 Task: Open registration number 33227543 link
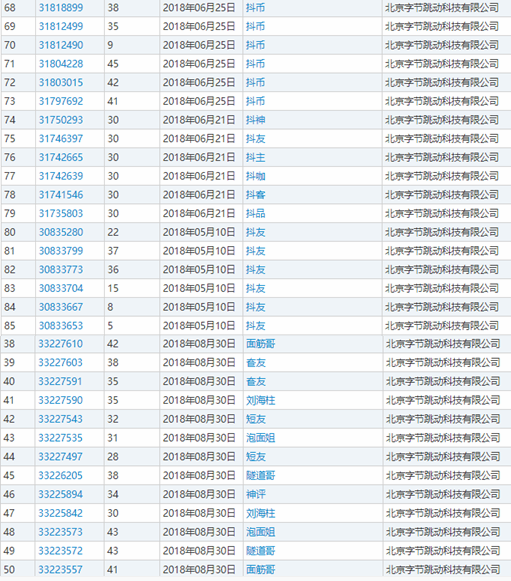[x=61, y=419]
